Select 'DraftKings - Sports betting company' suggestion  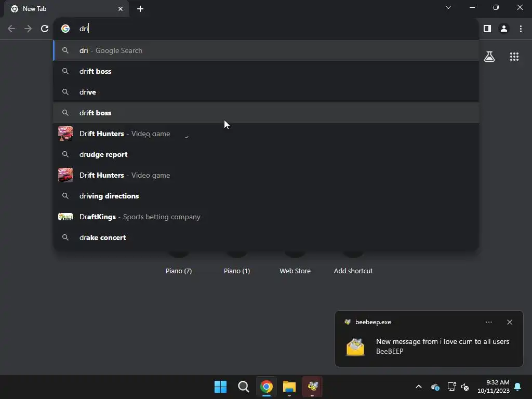pyautogui.click(x=266, y=217)
